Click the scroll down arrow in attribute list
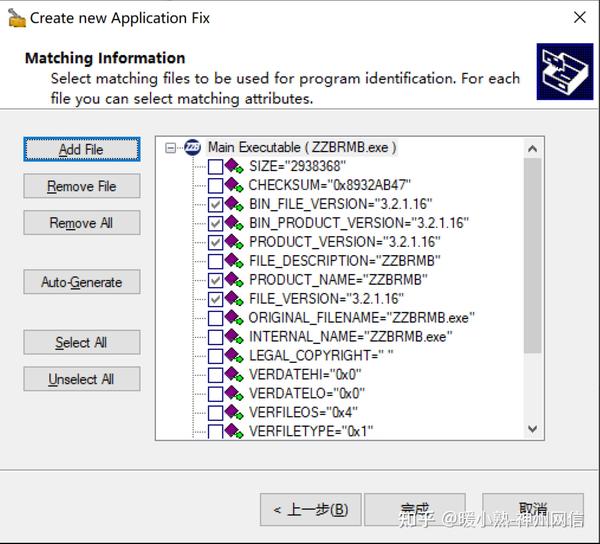 pyautogui.click(x=532, y=429)
